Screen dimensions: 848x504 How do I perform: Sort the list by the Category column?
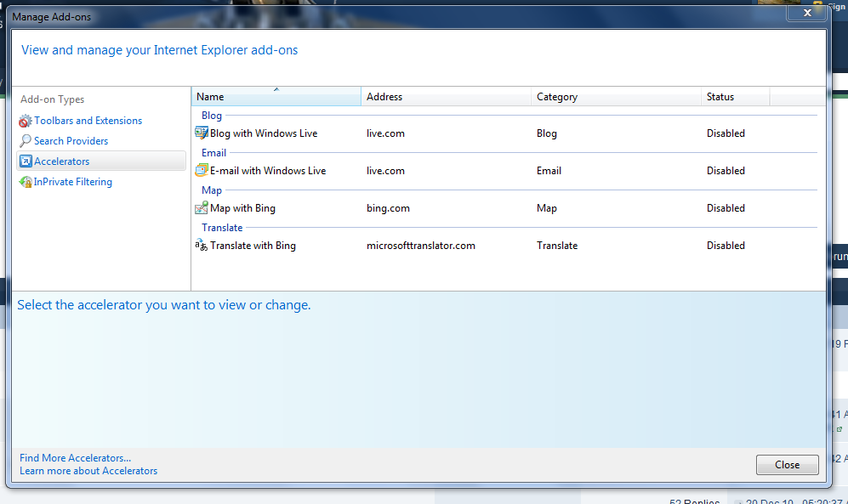click(x=616, y=97)
